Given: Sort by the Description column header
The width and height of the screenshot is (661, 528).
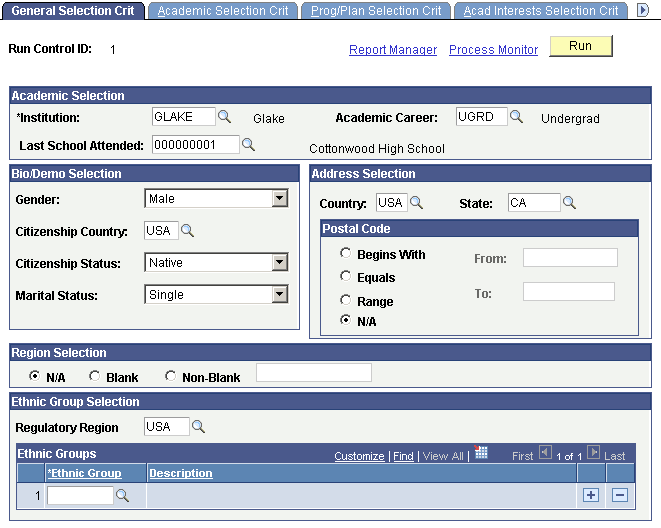Looking at the screenshot, I should pos(181,473).
